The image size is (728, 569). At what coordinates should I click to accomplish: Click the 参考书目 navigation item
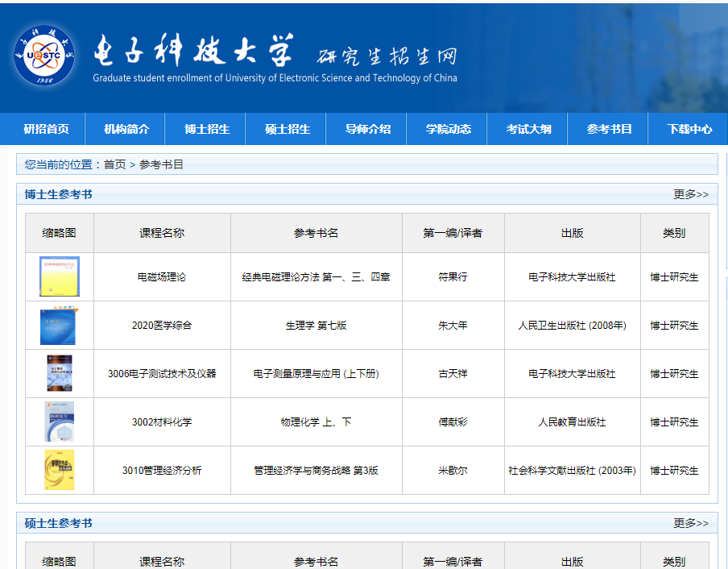pos(610,129)
